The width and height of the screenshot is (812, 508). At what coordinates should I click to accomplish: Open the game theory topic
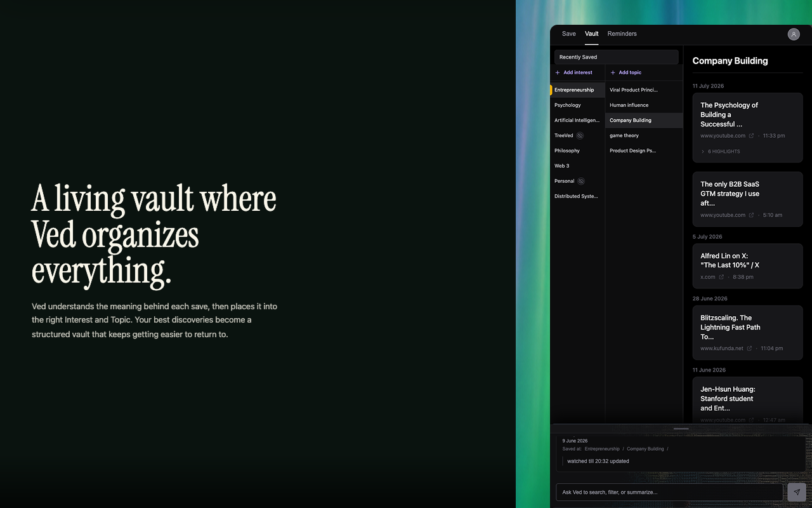click(644, 136)
